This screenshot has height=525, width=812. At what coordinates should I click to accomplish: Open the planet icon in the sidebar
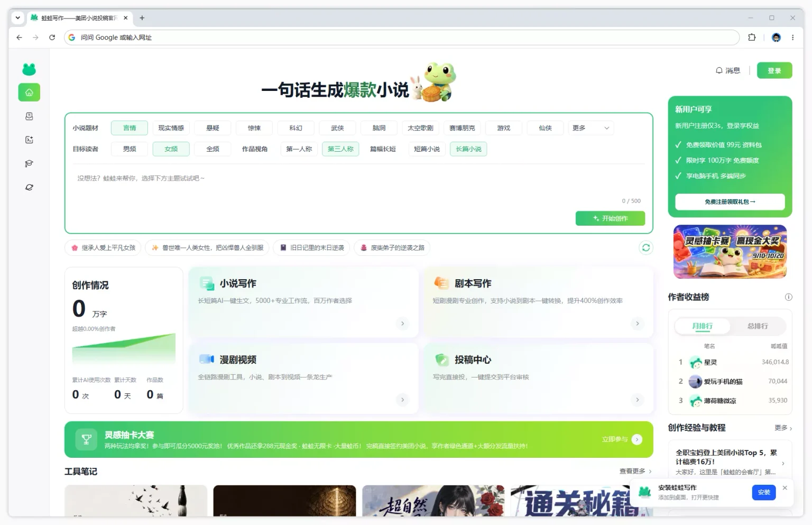coord(29,187)
